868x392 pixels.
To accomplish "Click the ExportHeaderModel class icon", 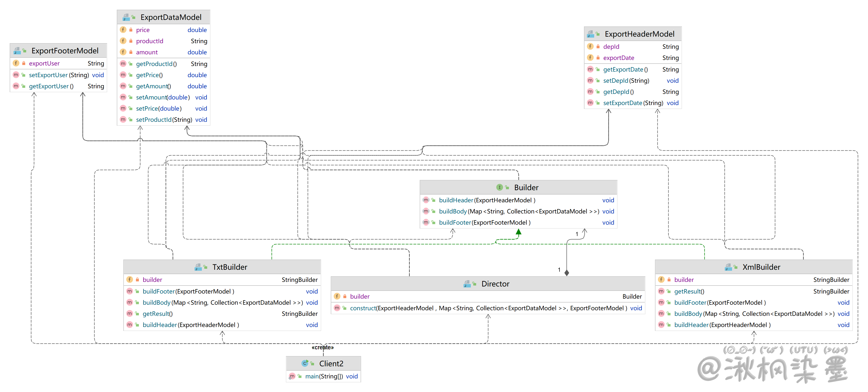I will pos(591,34).
